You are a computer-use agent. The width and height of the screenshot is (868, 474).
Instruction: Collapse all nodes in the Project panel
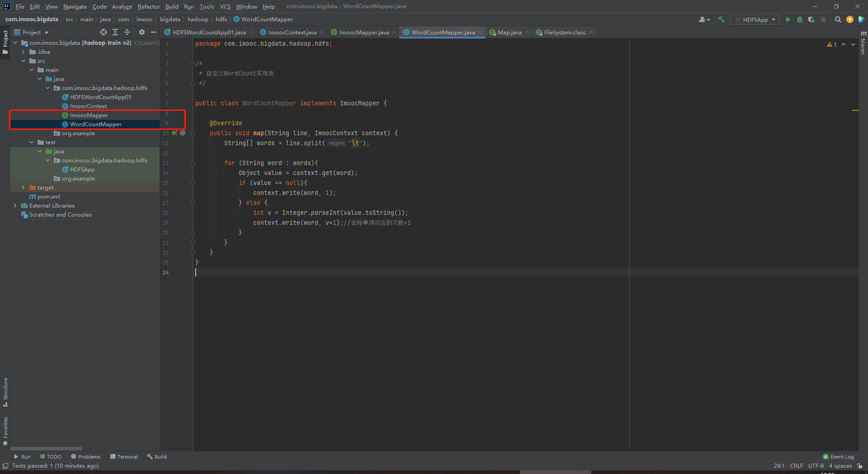(x=127, y=32)
